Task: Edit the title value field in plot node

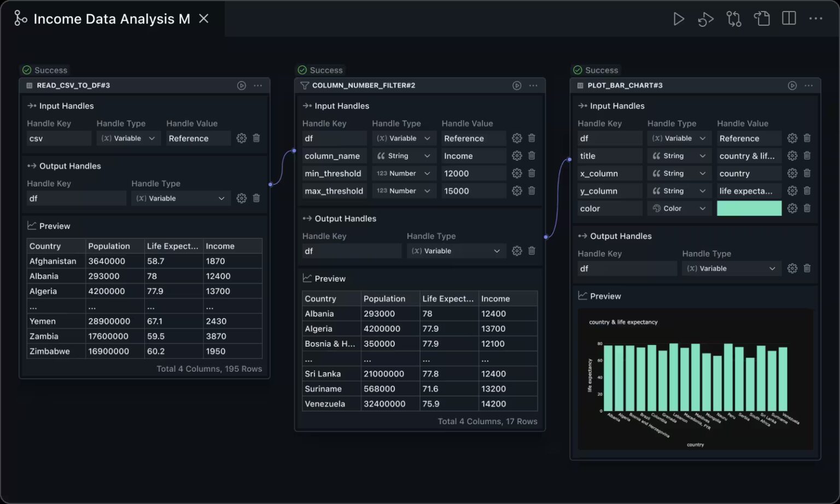Action: coord(748,156)
